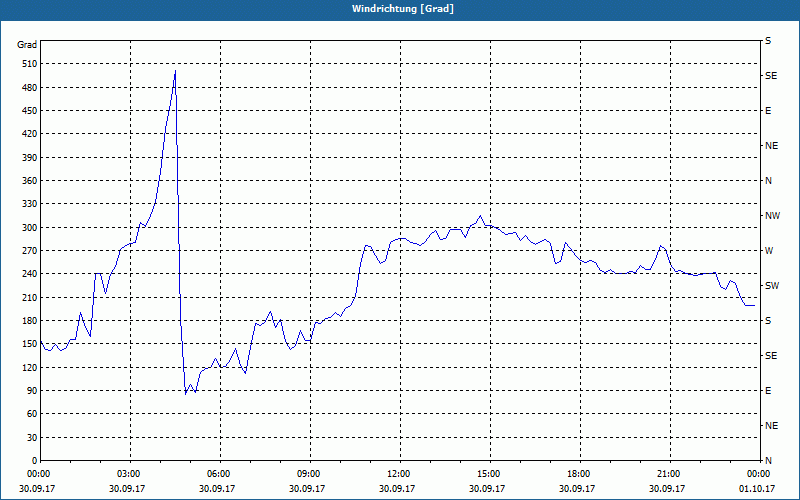The height and width of the screenshot is (500, 800).
Task: Pick the 360 tick label
Action: pos(29,181)
